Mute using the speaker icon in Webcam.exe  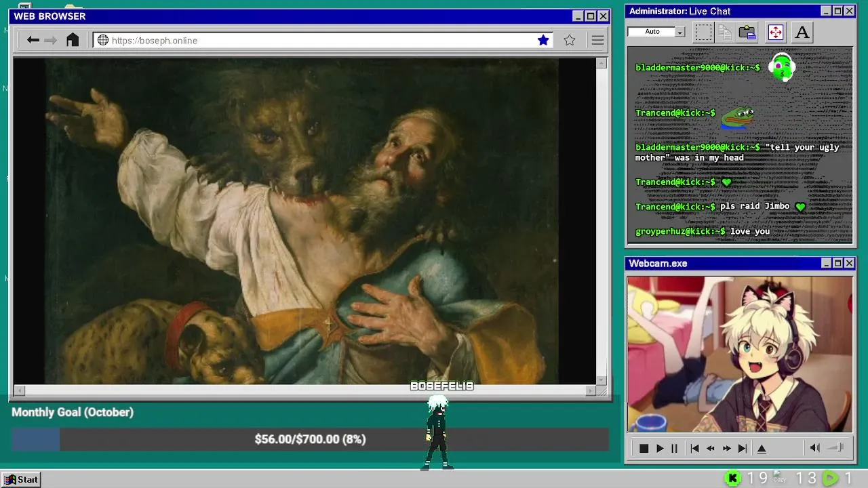814,447
